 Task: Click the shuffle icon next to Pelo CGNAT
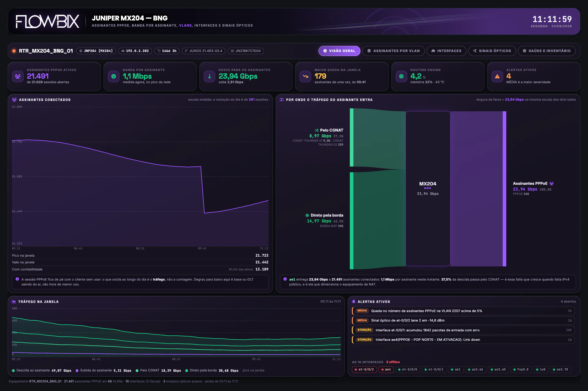pyautogui.click(x=317, y=130)
